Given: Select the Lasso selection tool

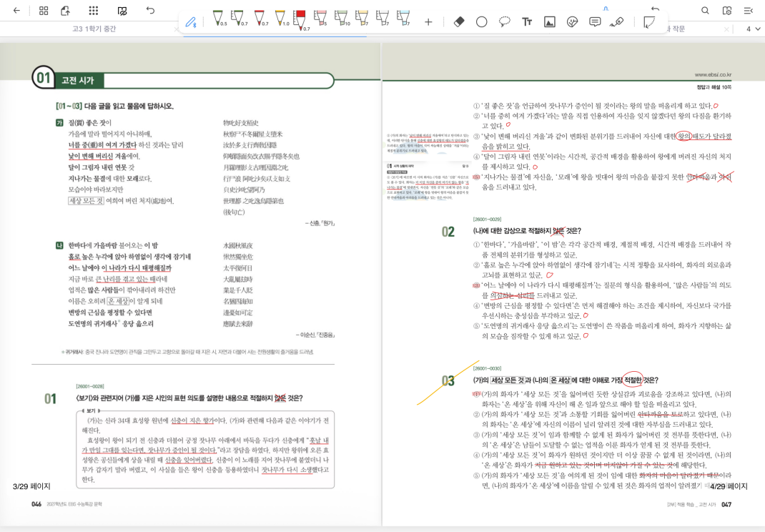Looking at the screenshot, I should [504, 22].
